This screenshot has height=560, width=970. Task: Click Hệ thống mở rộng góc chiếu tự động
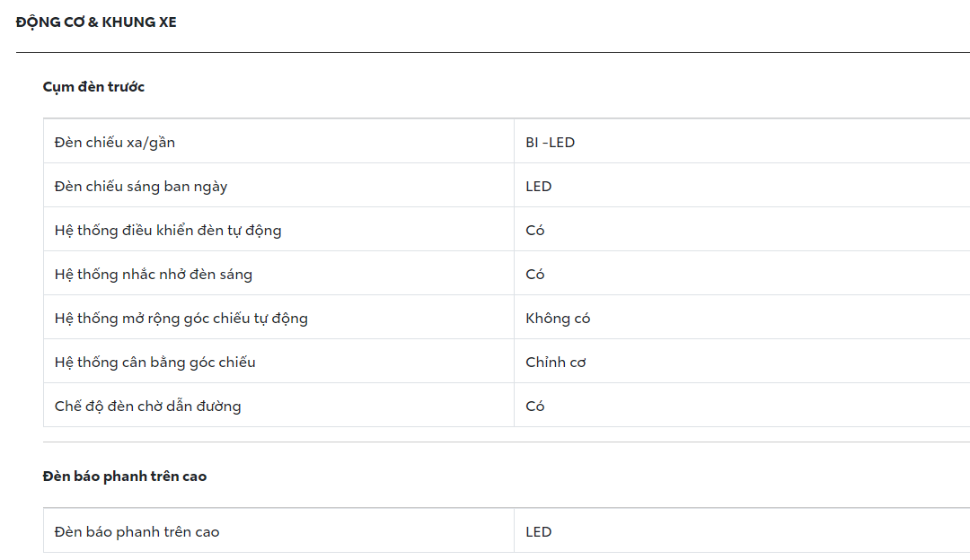[x=181, y=318]
